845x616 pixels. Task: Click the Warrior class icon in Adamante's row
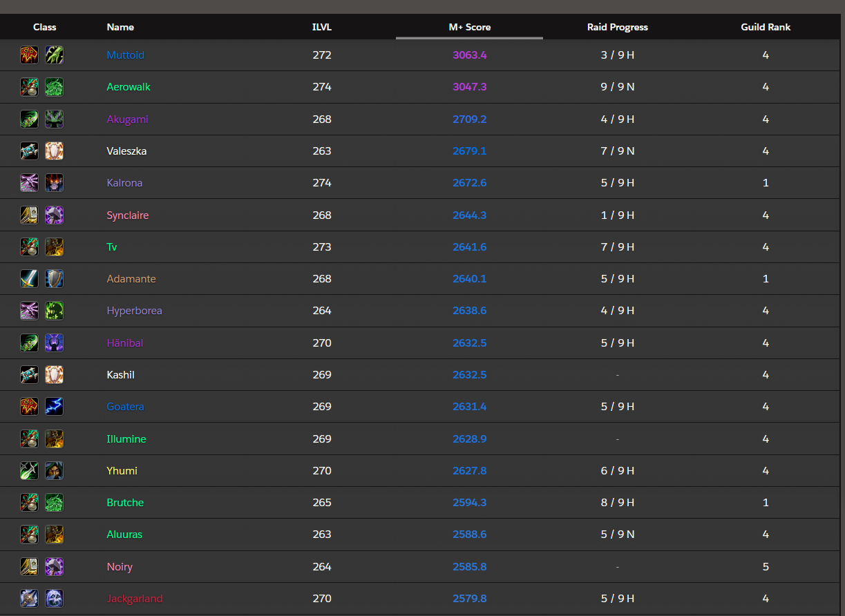pos(29,279)
